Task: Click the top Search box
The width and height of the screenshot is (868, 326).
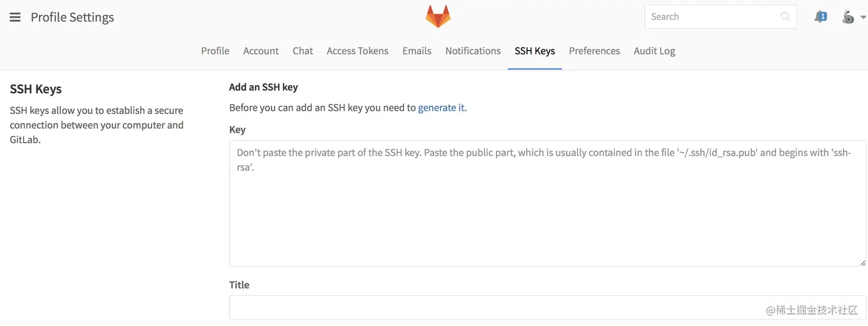Action: click(x=712, y=17)
